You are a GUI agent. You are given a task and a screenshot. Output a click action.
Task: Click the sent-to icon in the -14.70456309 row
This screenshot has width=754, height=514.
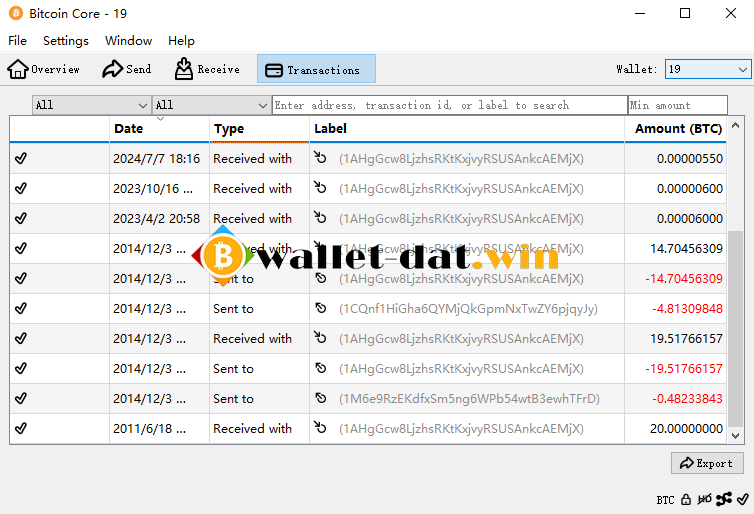tap(321, 278)
